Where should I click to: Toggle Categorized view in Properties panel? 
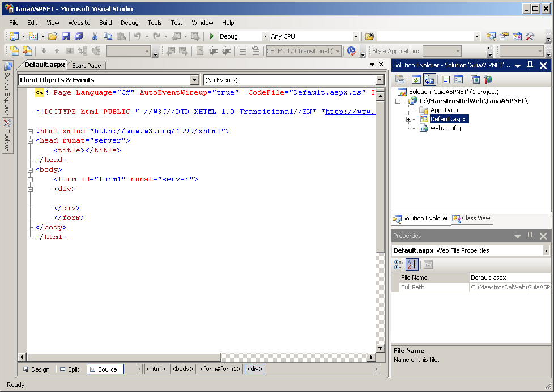pos(399,264)
